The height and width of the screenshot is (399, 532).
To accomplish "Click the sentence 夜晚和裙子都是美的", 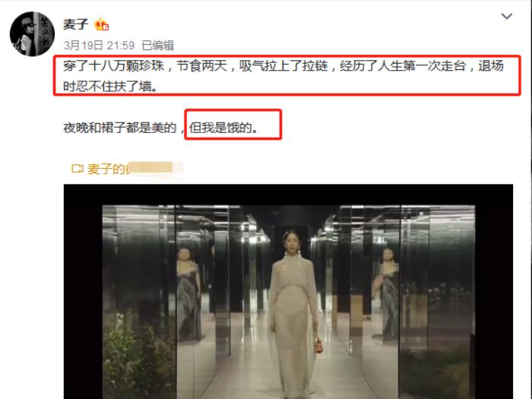I will click(x=120, y=128).
